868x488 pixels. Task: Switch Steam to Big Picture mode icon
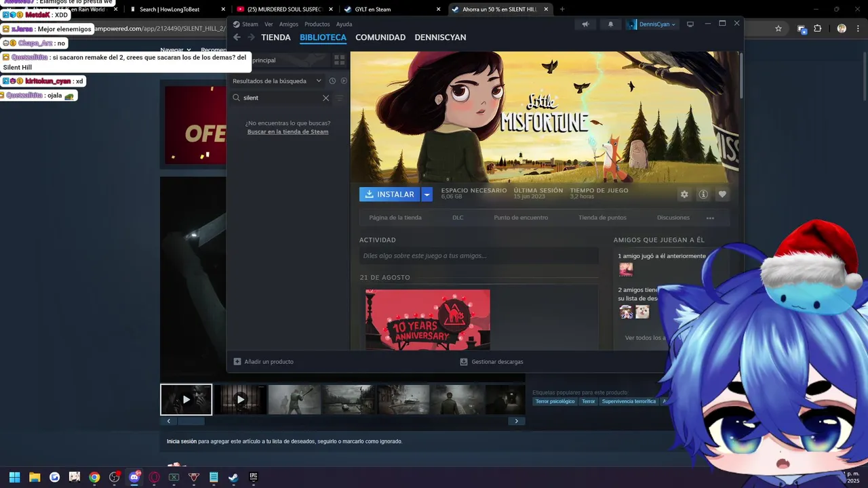[690, 24]
